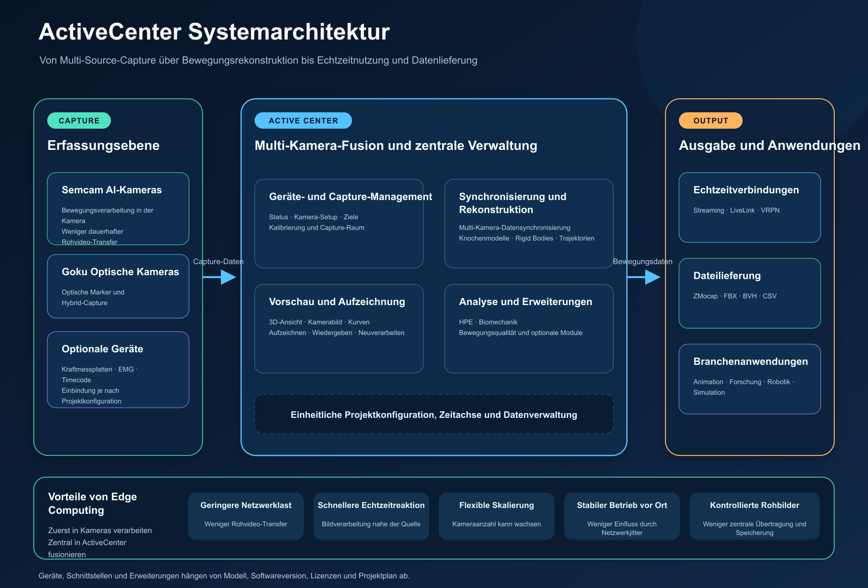The height and width of the screenshot is (588, 868).
Task: Open the Vorschau und Aufzeichnung card
Action: click(339, 329)
